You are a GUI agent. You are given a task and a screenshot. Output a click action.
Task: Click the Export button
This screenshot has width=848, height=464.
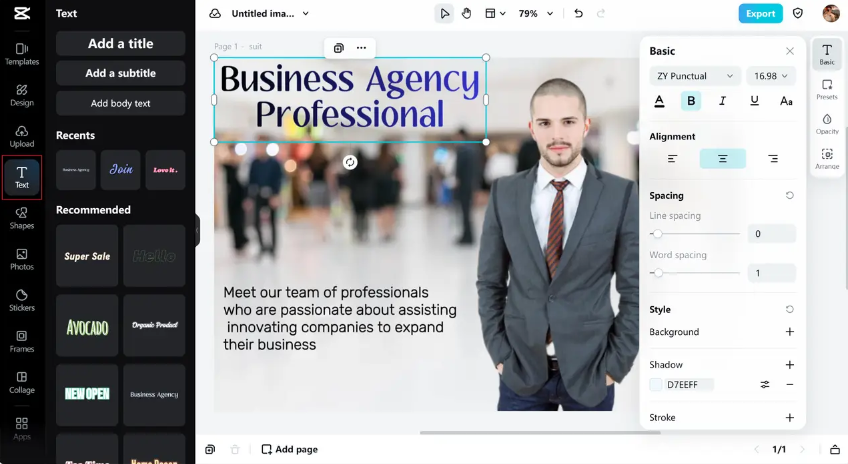760,14
